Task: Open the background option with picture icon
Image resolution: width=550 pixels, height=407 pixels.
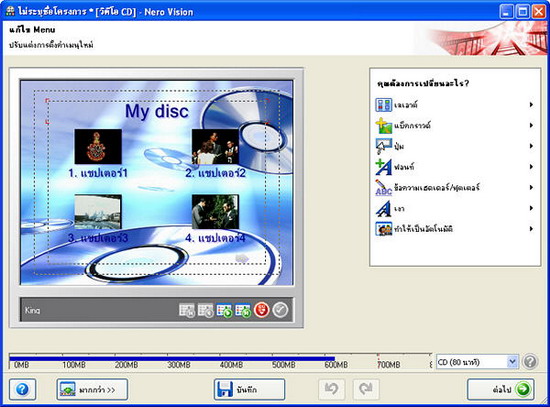Action: pyautogui.click(x=455, y=125)
